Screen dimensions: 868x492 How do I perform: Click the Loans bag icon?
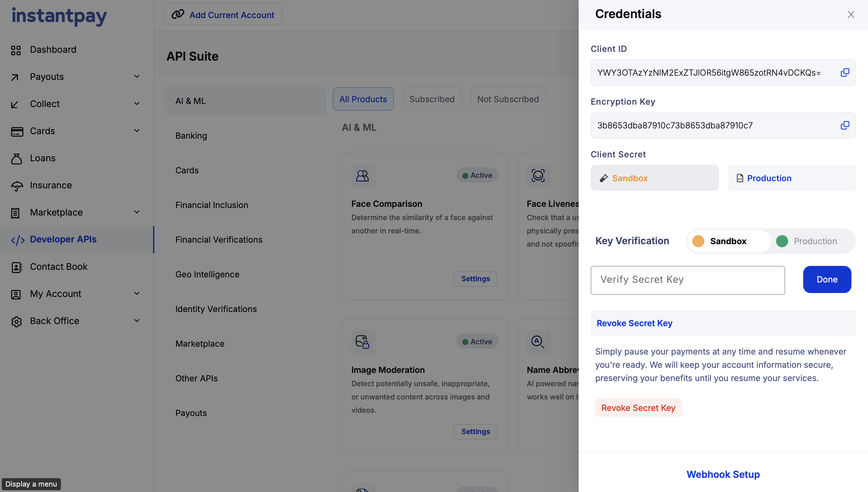16,159
